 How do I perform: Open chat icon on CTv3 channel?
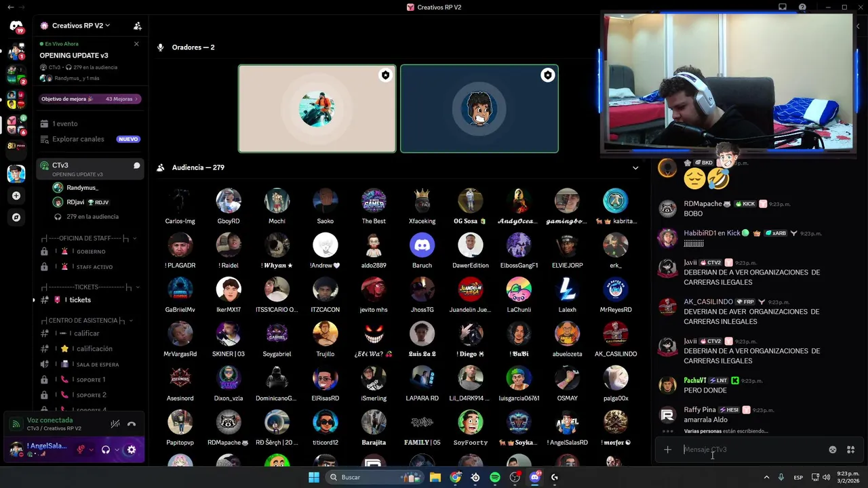(x=137, y=165)
